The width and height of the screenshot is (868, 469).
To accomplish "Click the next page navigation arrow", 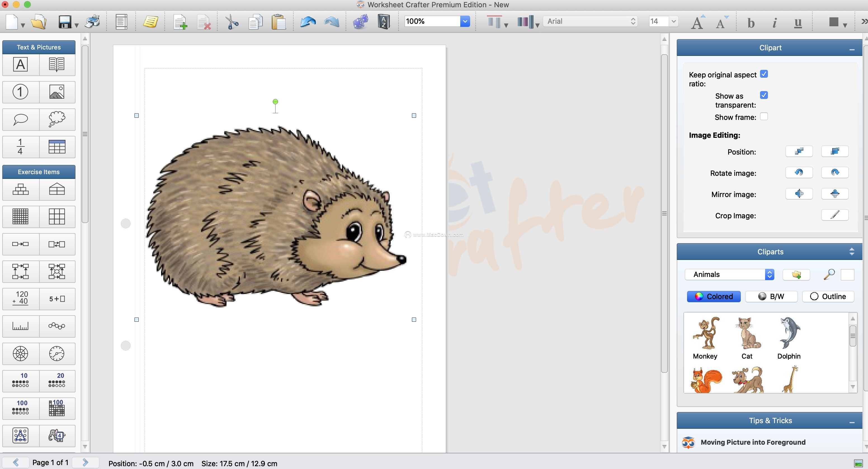I will 85,462.
